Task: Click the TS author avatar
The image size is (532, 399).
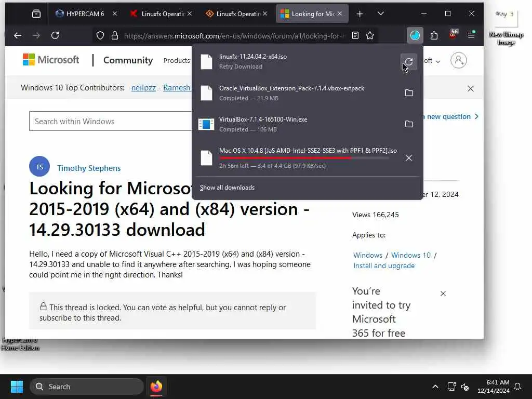Action: click(39, 166)
